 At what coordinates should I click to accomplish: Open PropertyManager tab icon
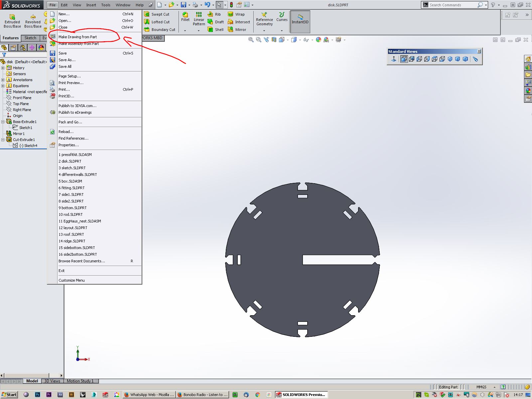click(x=13, y=48)
